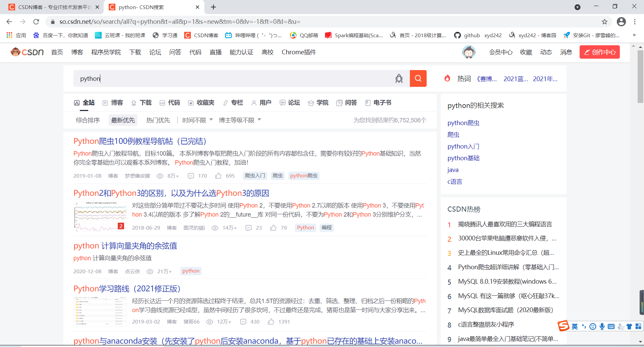Open 能力认证 in the navigation bar
This screenshot has width=644, height=347.
[241, 52]
